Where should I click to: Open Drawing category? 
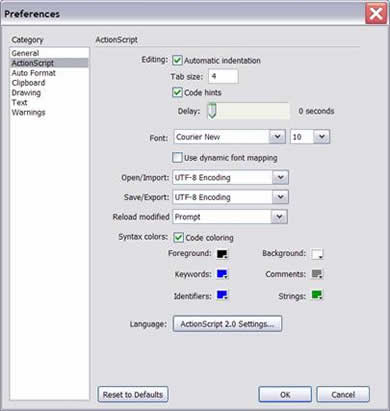(49, 93)
